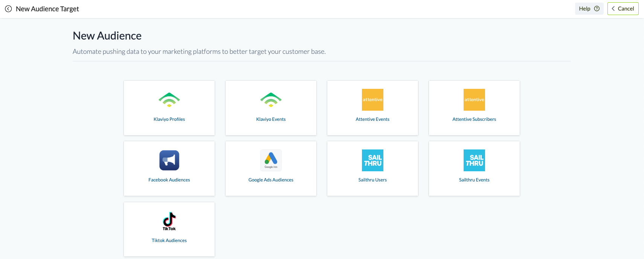The height and width of the screenshot is (259, 644).
Task: Click the TikTok logo icon
Action: click(x=169, y=221)
